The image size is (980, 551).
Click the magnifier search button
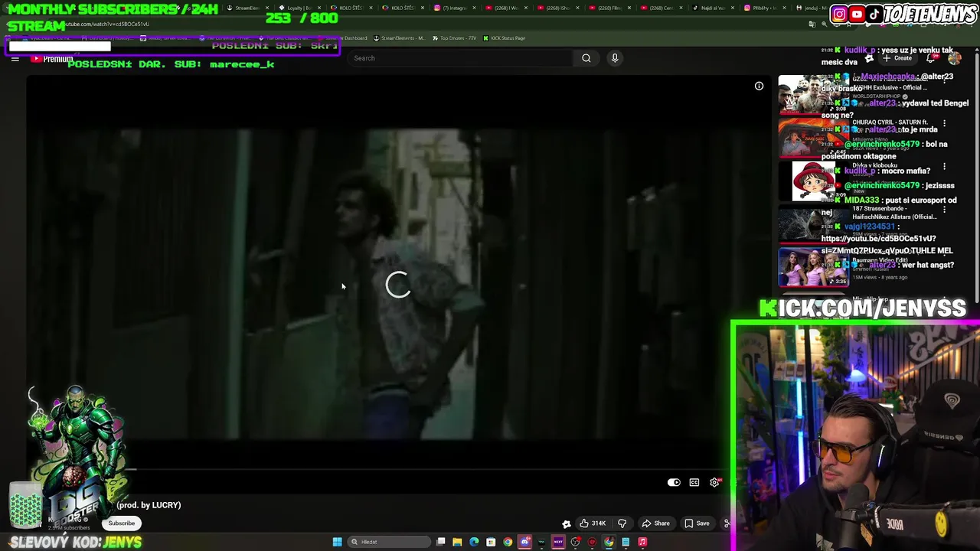point(586,58)
